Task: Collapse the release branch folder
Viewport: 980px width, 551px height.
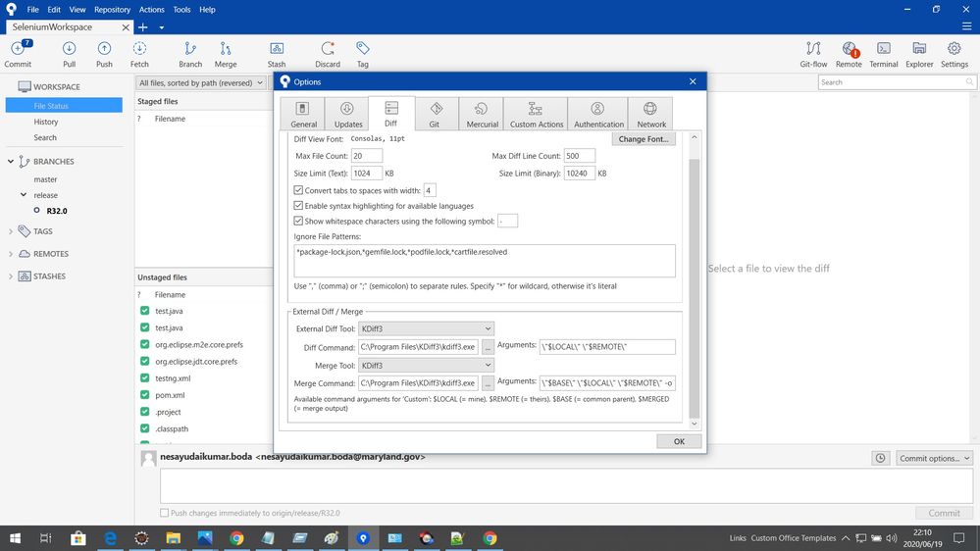Action: tap(24, 195)
